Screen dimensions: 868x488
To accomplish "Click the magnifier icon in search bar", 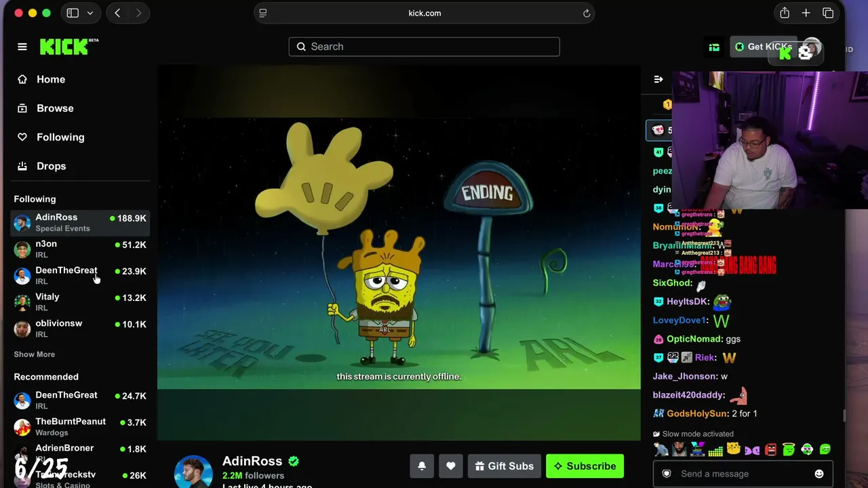I will tap(301, 47).
